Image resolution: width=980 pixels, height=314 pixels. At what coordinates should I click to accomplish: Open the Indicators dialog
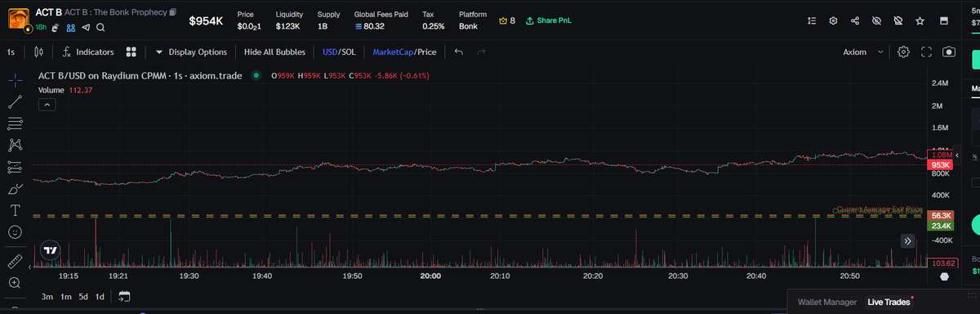[x=87, y=52]
